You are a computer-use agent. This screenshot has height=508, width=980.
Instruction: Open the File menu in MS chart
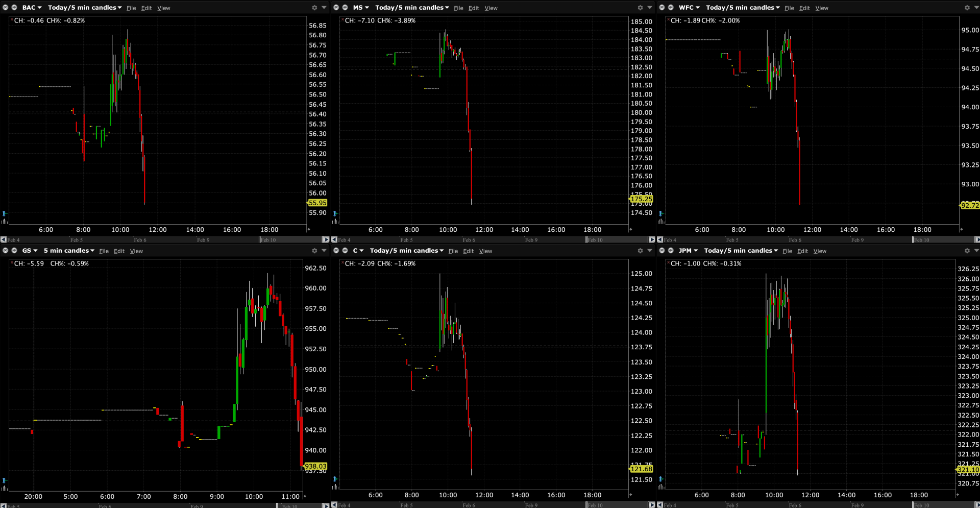[458, 8]
